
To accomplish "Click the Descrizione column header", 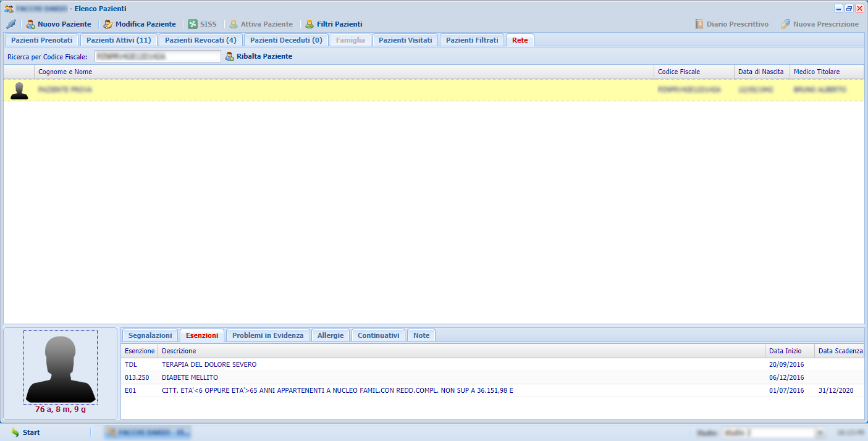I will click(461, 351).
